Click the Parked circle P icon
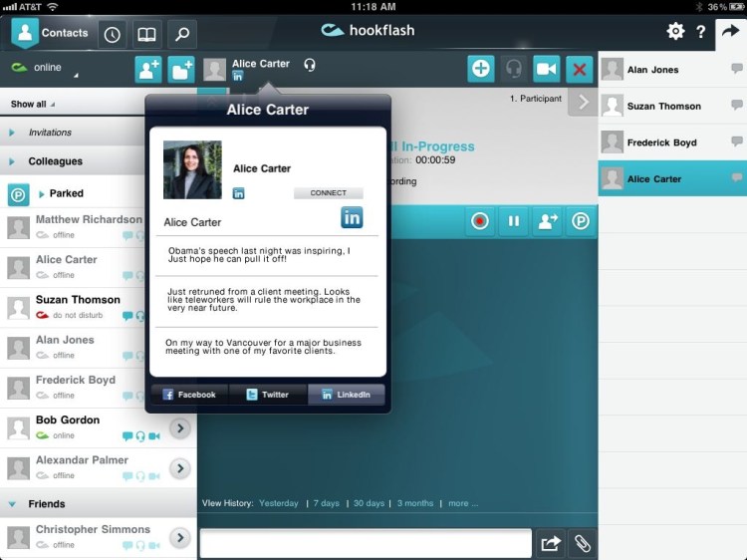Screen dimensions: 747x560 point(18,195)
